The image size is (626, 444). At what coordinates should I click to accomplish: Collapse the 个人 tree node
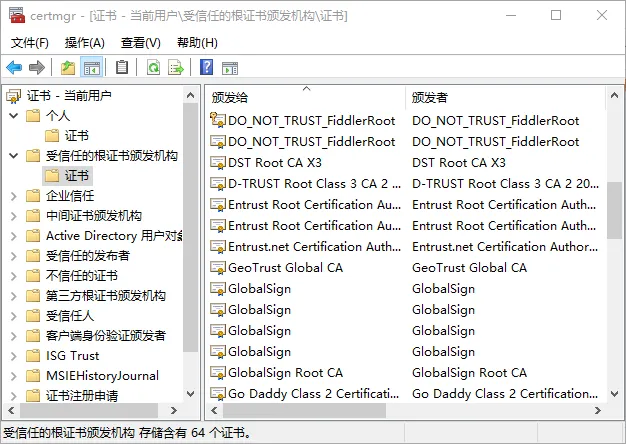(x=14, y=116)
